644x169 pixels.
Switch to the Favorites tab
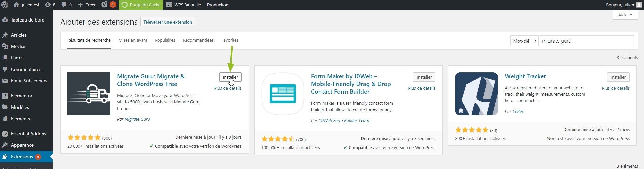click(230, 40)
